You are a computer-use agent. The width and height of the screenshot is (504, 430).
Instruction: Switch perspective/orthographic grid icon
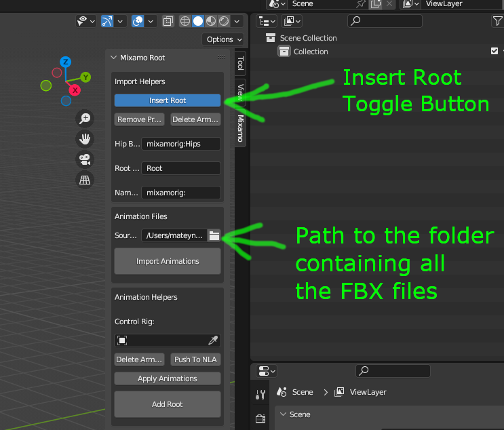click(85, 180)
